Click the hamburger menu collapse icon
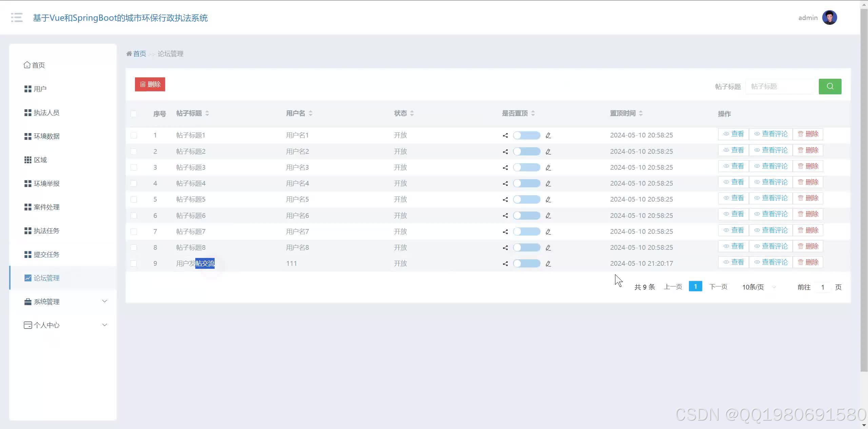The image size is (868, 429). pyautogui.click(x=17, y=17)
